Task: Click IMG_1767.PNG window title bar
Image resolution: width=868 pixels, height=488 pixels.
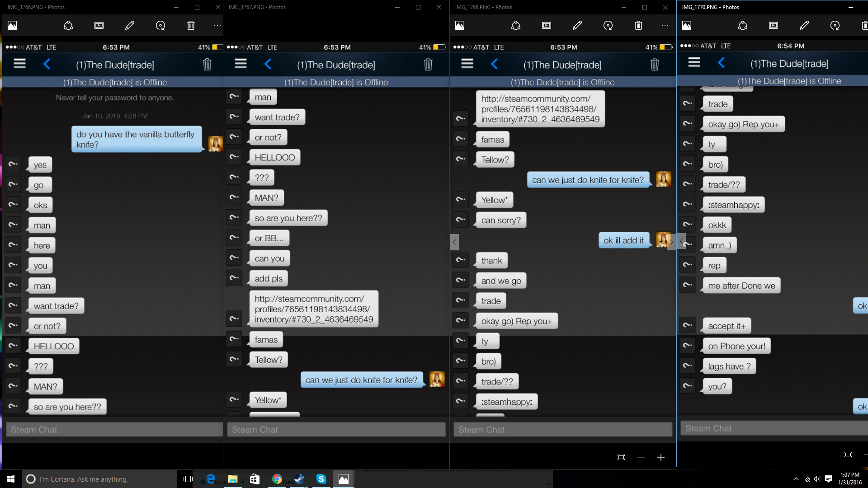Action: tap(316, 7)
